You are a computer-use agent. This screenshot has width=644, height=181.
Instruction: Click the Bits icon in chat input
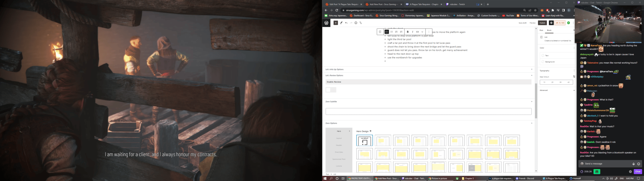pos(634,164)
